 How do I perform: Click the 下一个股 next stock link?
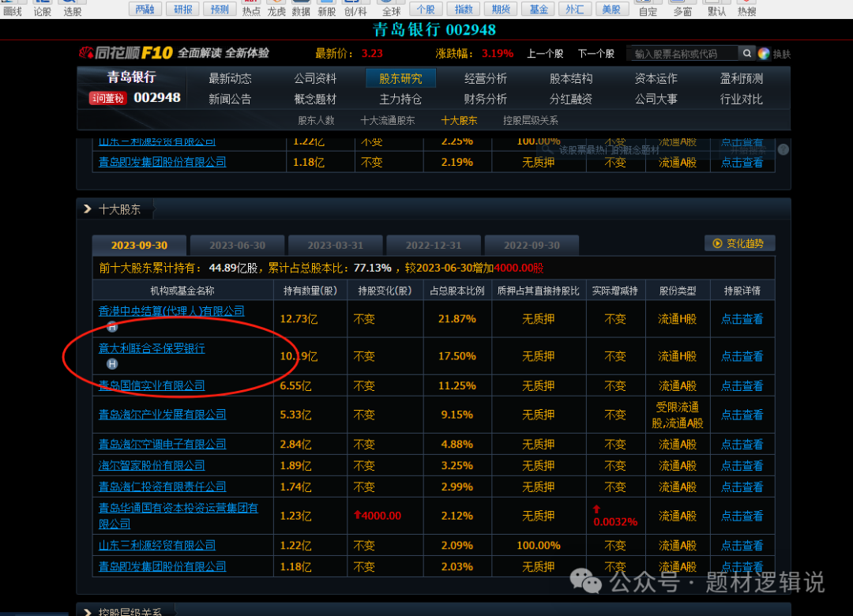(x=596, y=54)
